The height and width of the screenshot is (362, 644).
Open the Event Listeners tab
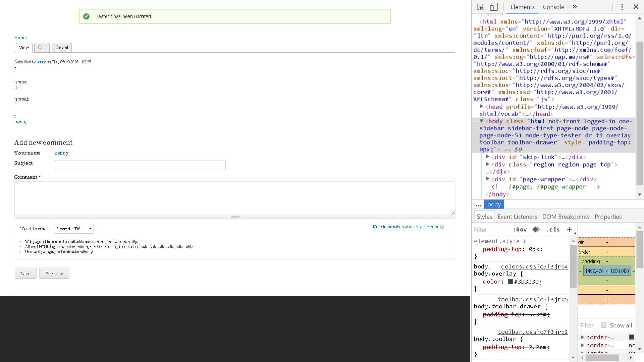[517, 217]
